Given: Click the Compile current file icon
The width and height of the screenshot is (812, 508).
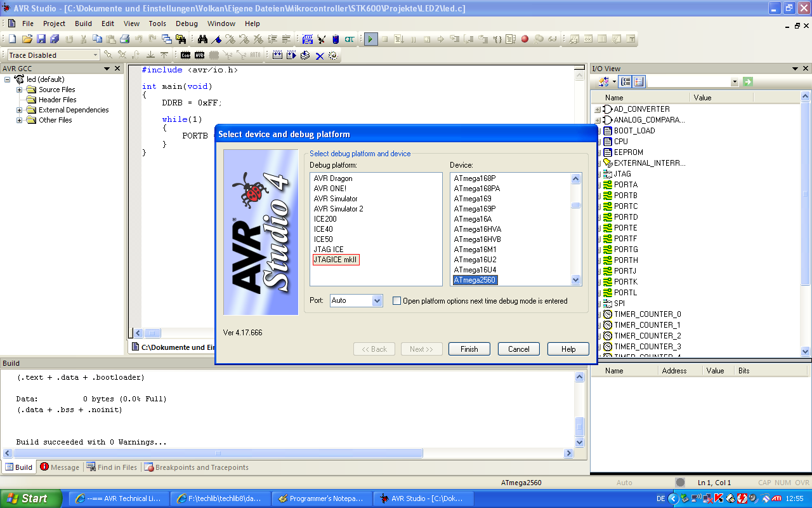Looking at the screenshot, I should [x=305, y=55].
